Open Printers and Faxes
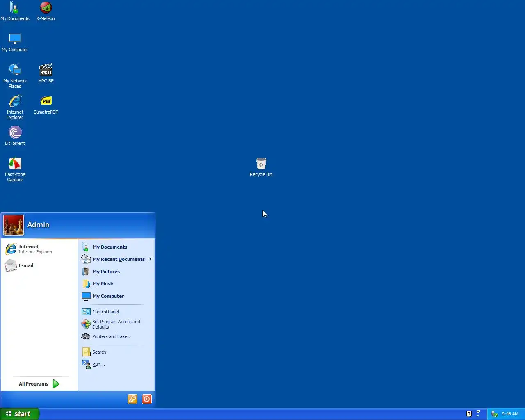The image size is (525, 420). tap(116, 336)
